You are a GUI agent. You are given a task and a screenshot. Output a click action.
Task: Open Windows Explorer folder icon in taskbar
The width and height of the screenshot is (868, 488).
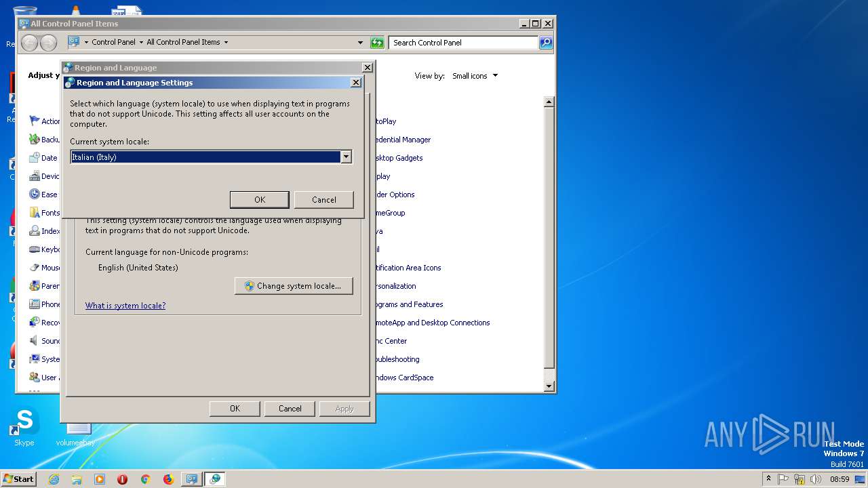tap(77, 479)
